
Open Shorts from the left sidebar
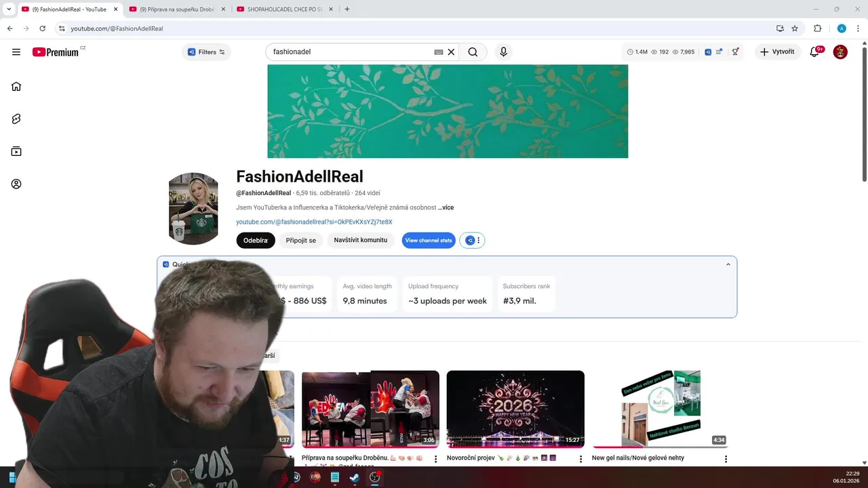point(16,119)
